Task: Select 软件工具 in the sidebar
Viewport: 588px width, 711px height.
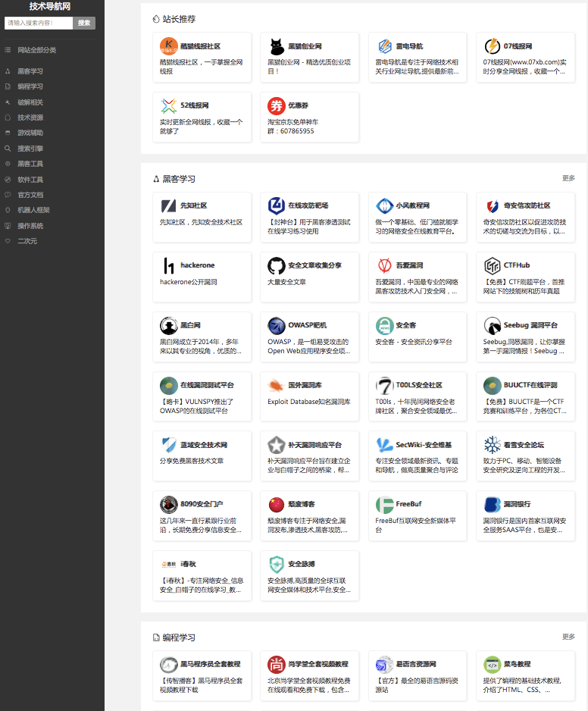Action: pos(30,180)
